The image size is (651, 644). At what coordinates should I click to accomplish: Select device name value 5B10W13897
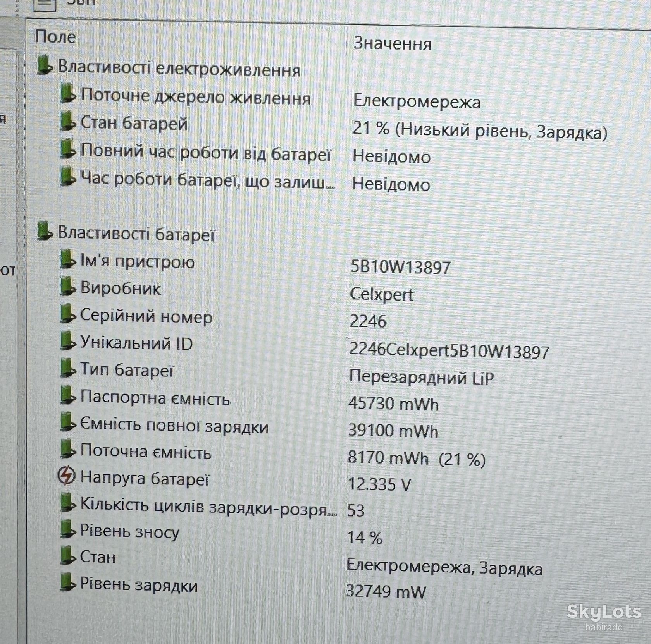coord(401,267)
